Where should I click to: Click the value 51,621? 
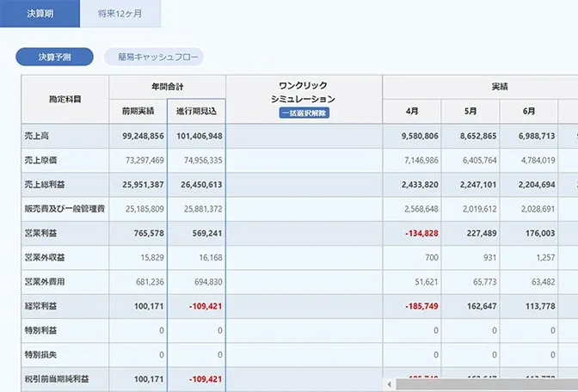click(427, 282)
